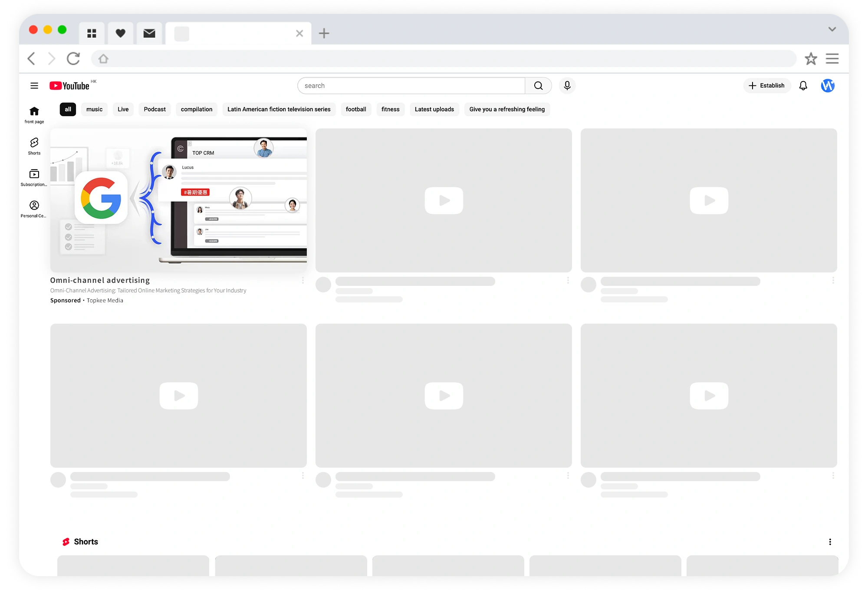Click the search magnifier icon
This screenshot has height=590, width=868.
[538, 85]
